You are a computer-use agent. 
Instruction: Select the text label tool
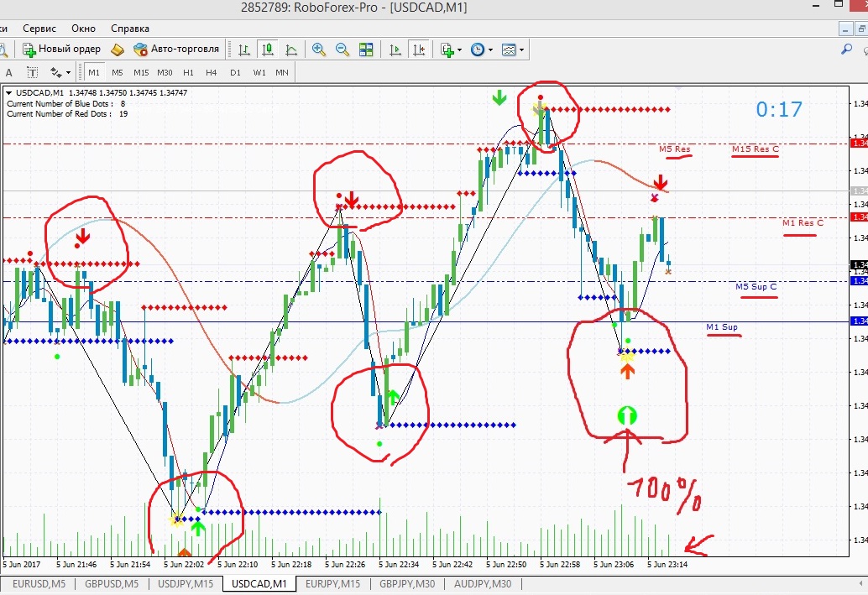click(33, 72)
